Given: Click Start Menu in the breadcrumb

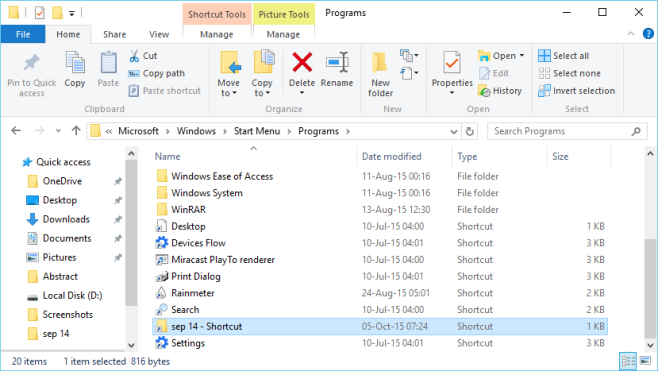Looking at the screenshot, I should 257,131.
